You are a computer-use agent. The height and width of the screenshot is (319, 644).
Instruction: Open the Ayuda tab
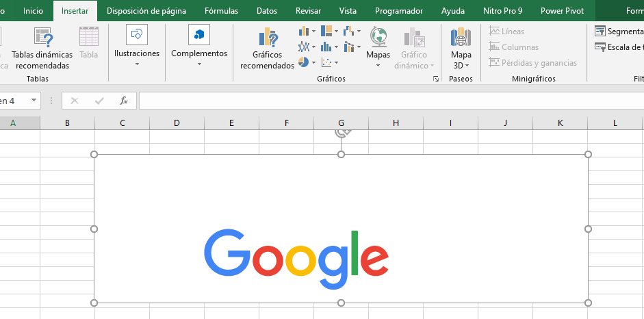[453, 11]
